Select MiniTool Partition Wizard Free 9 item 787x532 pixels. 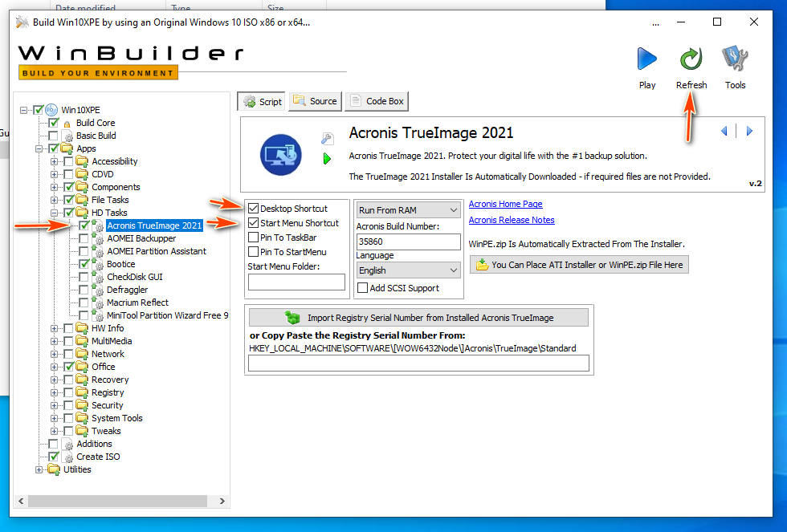(x=167, y=315)
